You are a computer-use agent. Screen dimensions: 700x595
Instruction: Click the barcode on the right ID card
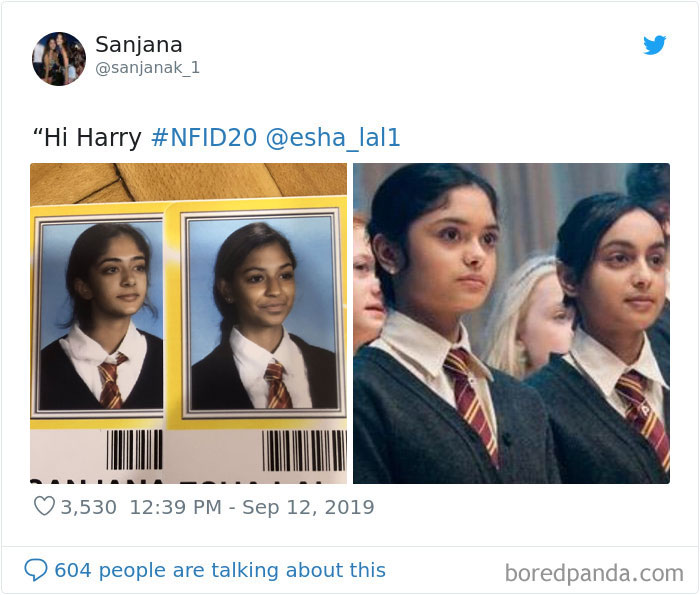pos(304,451)
